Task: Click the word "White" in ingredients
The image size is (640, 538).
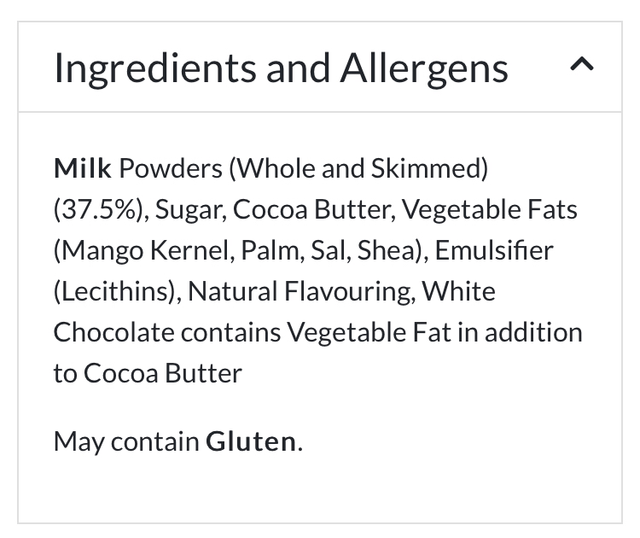Action: tap(458, 291)
